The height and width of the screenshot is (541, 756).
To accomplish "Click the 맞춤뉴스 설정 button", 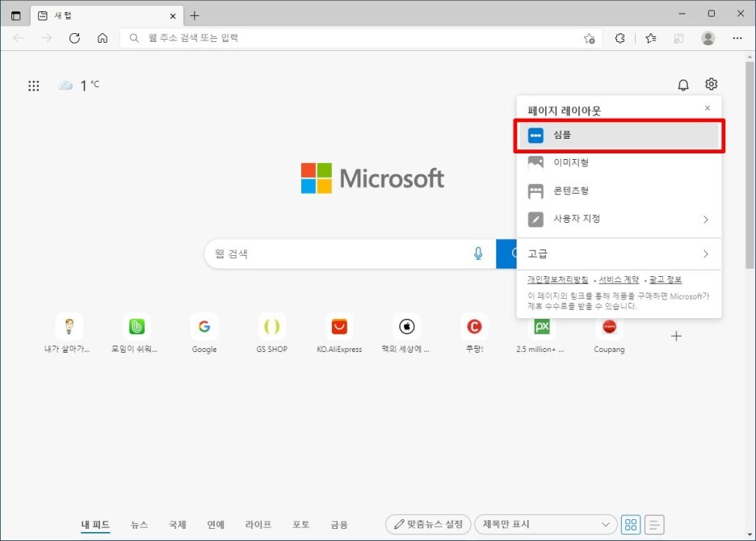I will (428, 525).
